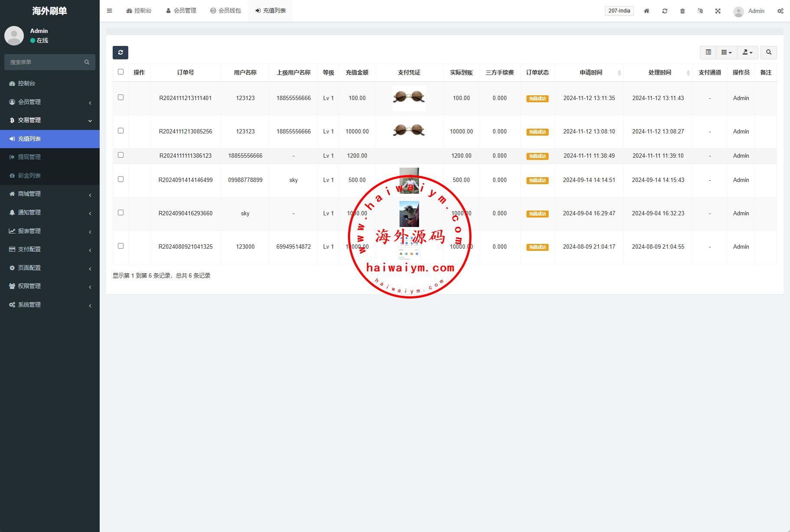
Task: Switch to the 会员钱包 tab
Action: click(225, 11)
